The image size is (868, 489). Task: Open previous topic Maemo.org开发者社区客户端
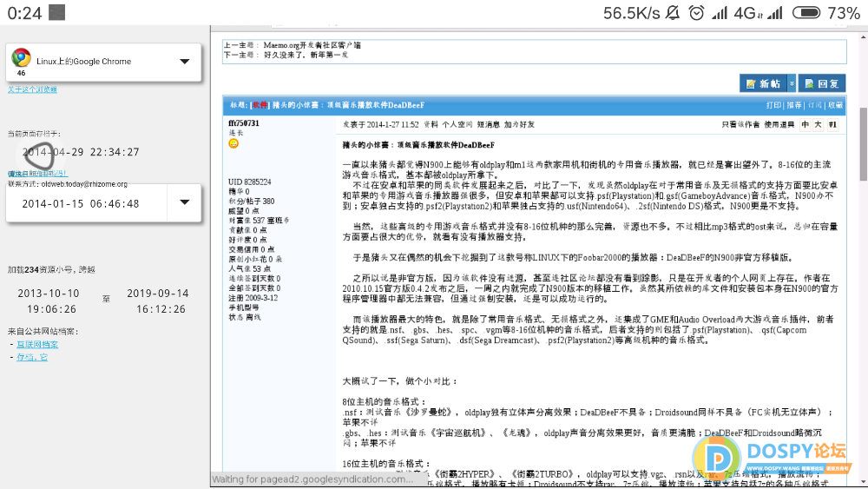[312, 45]
